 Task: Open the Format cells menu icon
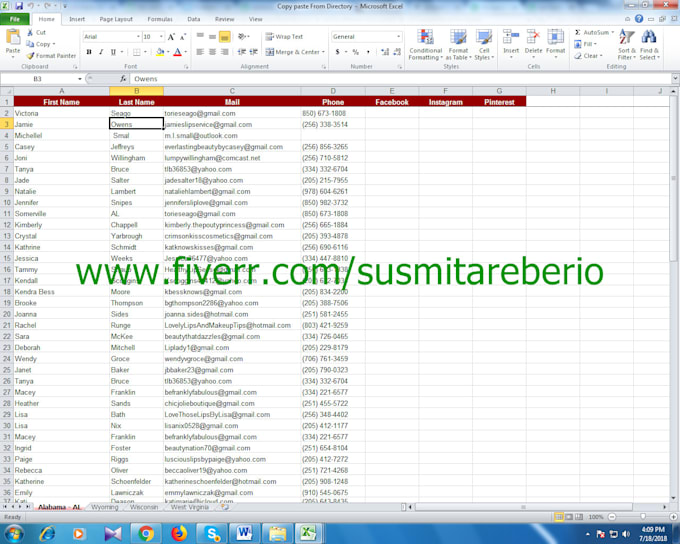click(x=555, y=37)
